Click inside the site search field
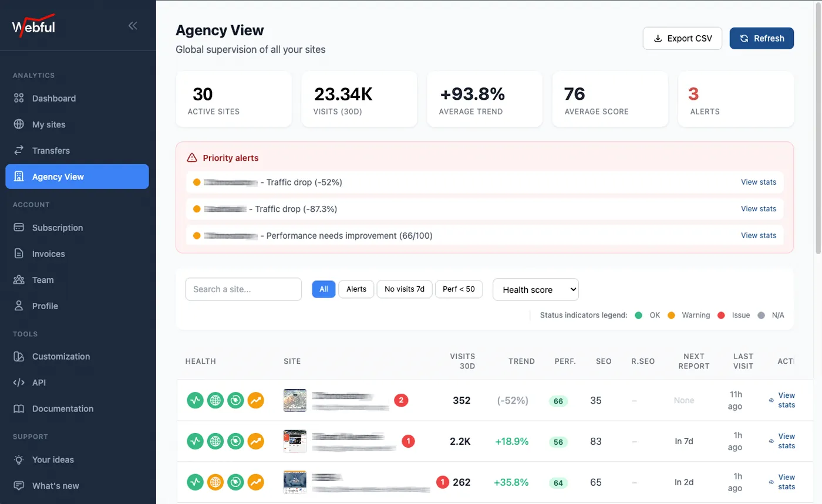 click(x=243, y=289)
